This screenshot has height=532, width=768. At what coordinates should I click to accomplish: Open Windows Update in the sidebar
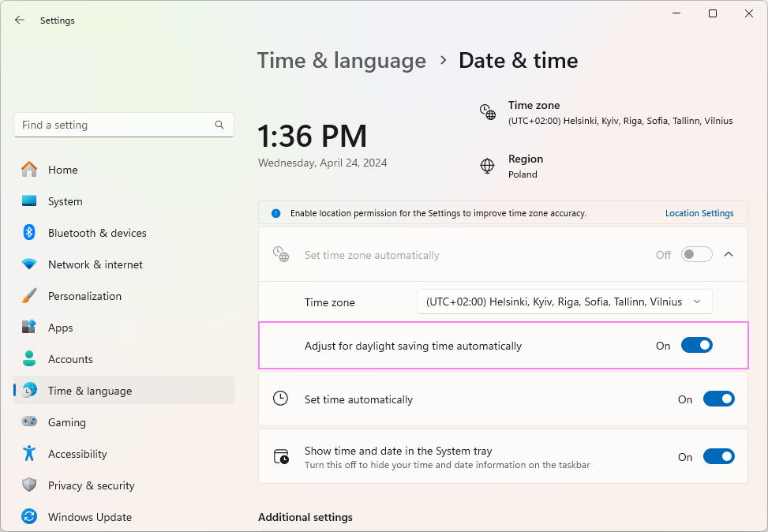tap(89, 517)
